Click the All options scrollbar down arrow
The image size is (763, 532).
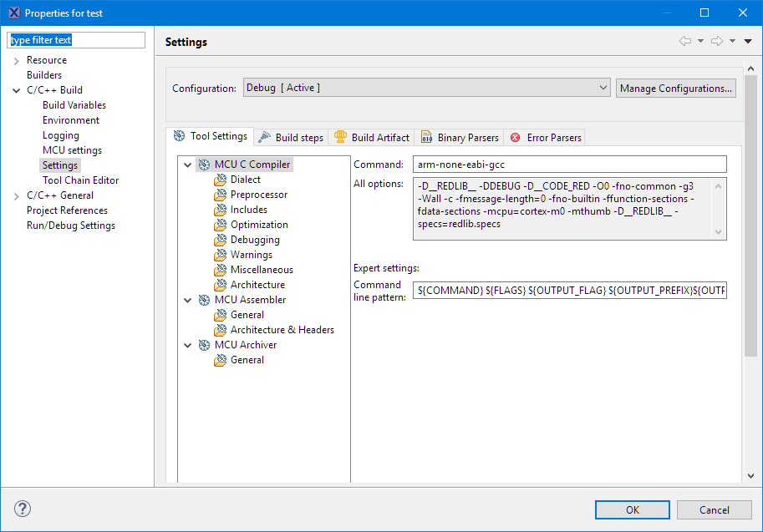click(x=720, y=233)
